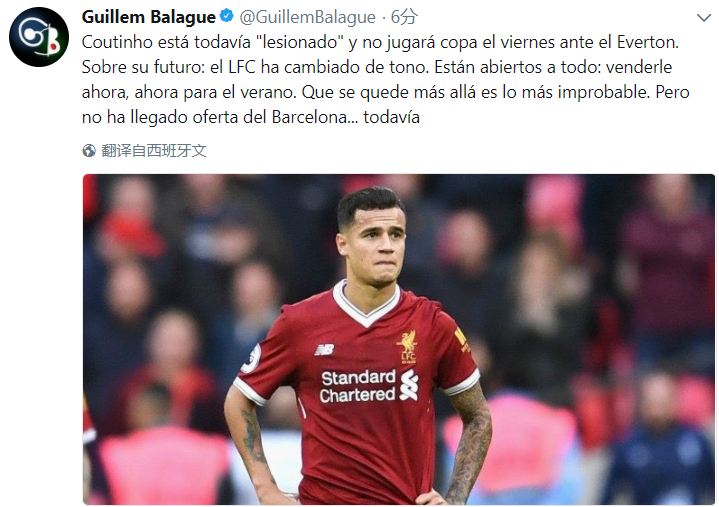Click the New Balance logo on shirt
Image resolution: width=719 pixels, height=507 pixels.
pyautogui.click(x=325, y=350)
